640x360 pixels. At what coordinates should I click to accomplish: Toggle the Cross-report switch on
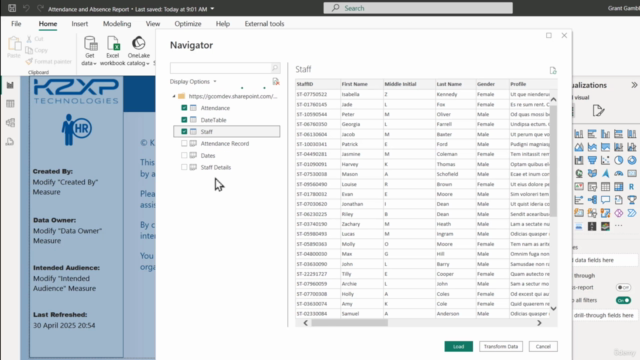(x=623, y=287)
